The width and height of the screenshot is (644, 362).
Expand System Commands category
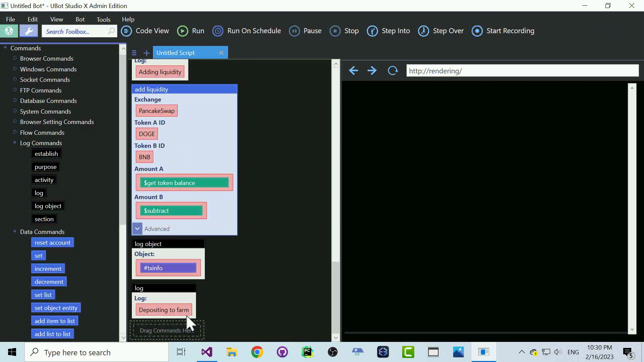click(15, 111)
